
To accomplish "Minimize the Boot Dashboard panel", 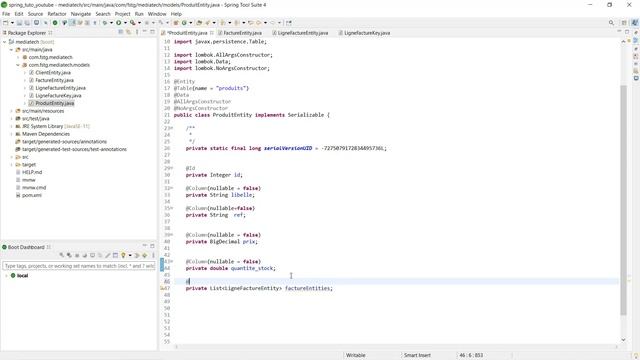I will tap(144, 246).
